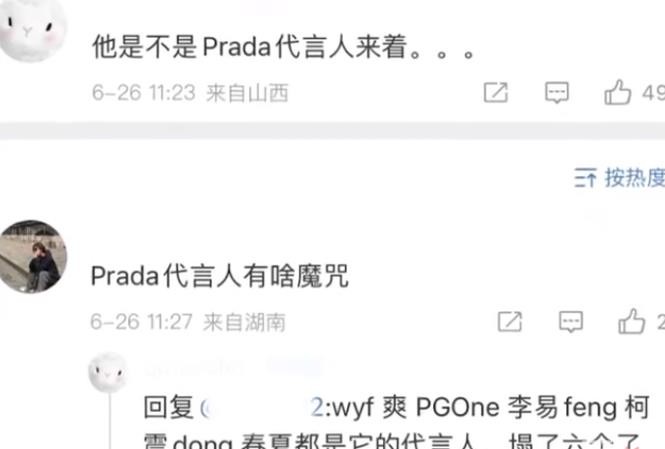View profile of the street photo avatar

pos(33,256)
